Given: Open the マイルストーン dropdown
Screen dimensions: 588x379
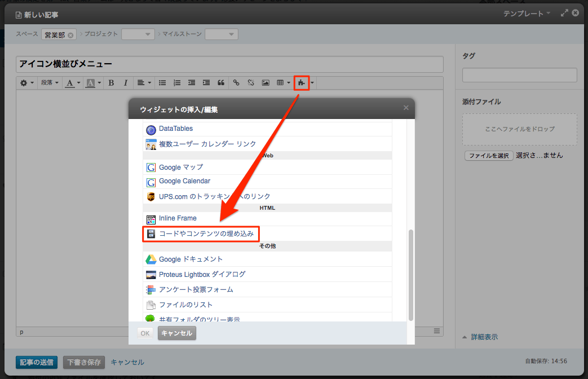Looking at the screenshot, I should (x=222, y=34).
